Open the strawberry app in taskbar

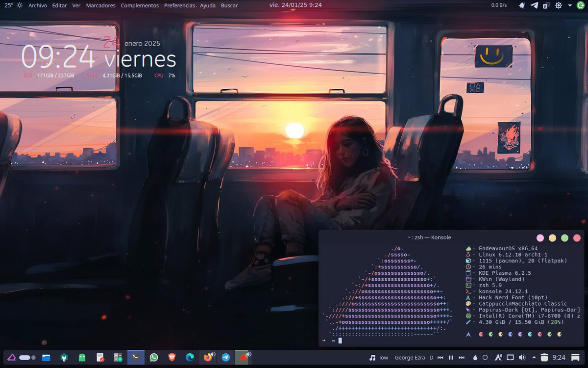click(243, 357)
